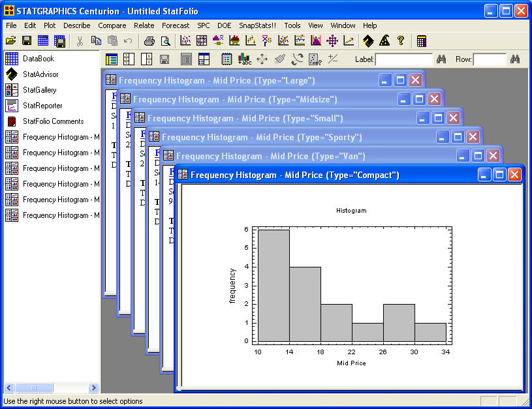Copy using the two-pages toolbar icon
This screenshot has height=409, width=532.
coord(96,41)
